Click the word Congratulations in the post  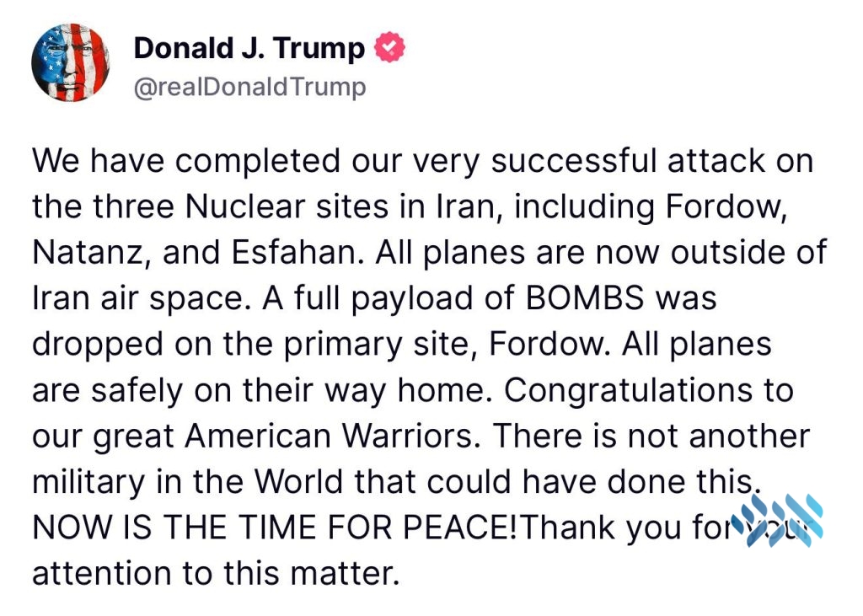(x=626, y=391)
